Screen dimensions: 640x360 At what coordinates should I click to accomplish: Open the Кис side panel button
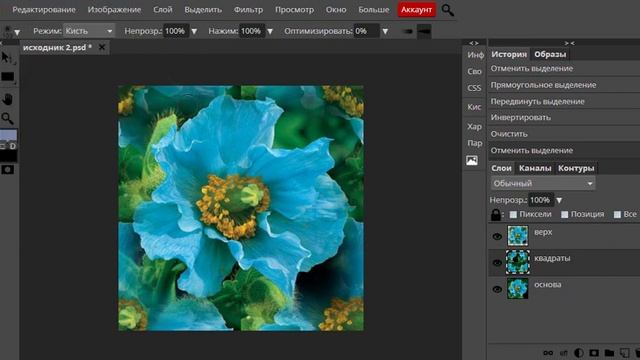(474, 107)
